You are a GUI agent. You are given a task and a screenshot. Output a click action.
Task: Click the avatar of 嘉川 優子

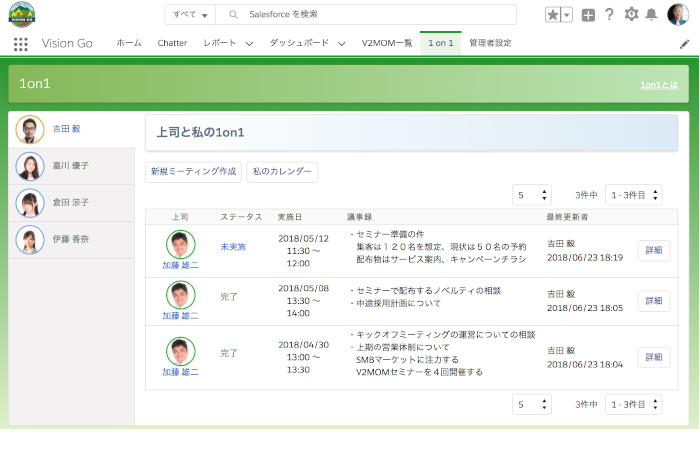[30, 166]
